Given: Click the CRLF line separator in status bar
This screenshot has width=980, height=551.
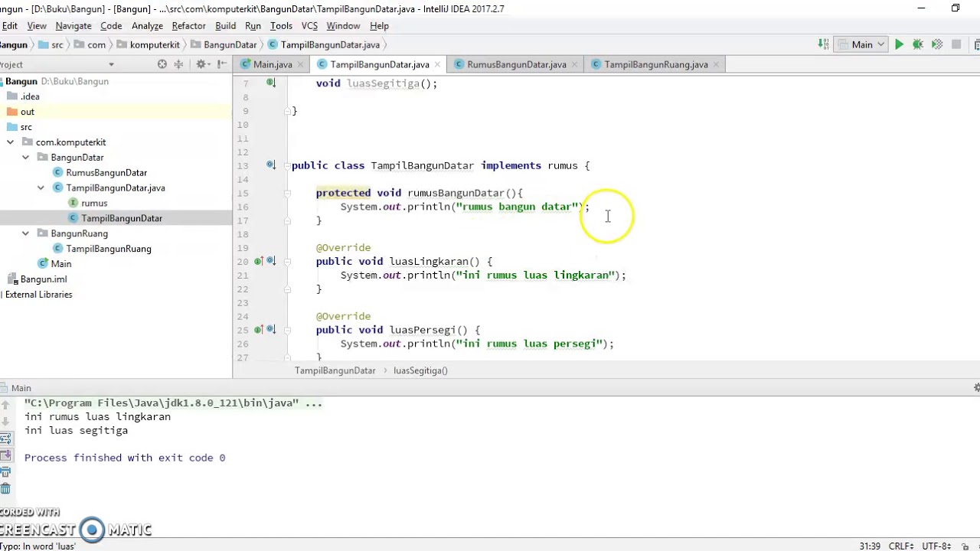Looking at the screenshot, I should (900, 546).
